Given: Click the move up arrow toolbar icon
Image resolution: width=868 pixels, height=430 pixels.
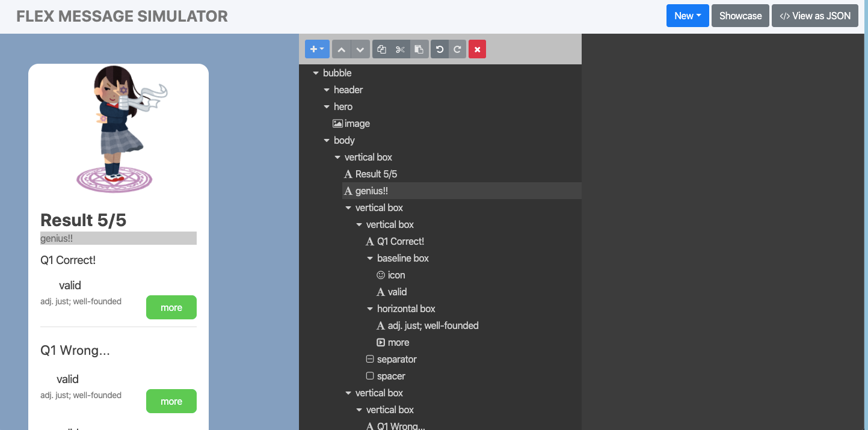Looking at the screenshot, I should click(x=341, y=49).
